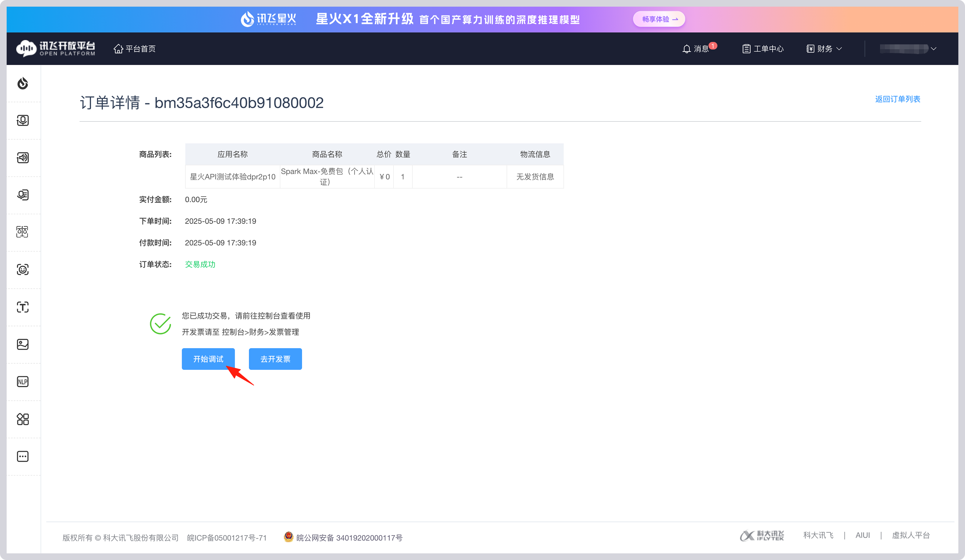Image resolution: width=965 pixels, height=560 pixels.
Task: Open 返回订单列表 order list link
Action: [898, 99]
